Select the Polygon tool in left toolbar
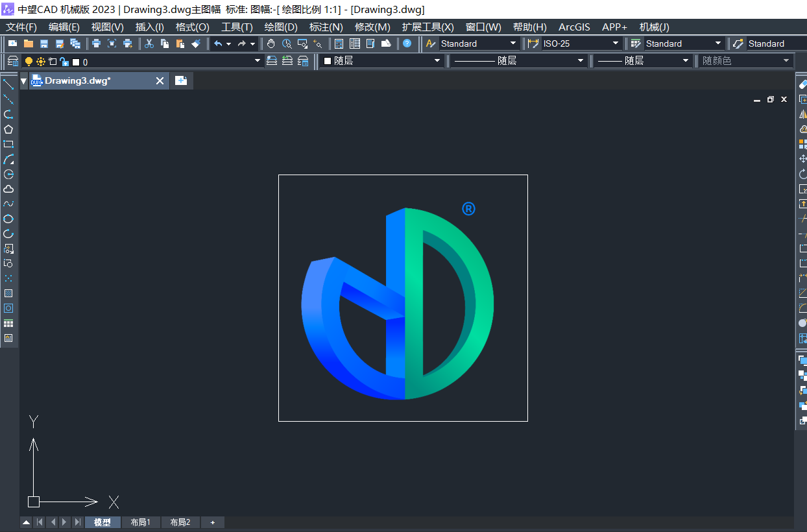This screenshot has height=532, width=807. coord(8,129)
